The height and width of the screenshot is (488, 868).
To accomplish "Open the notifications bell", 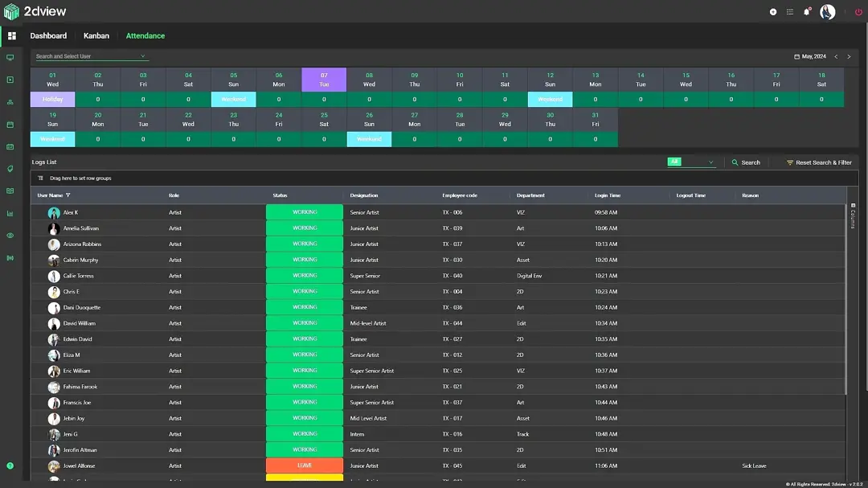I will click(807, 11).
